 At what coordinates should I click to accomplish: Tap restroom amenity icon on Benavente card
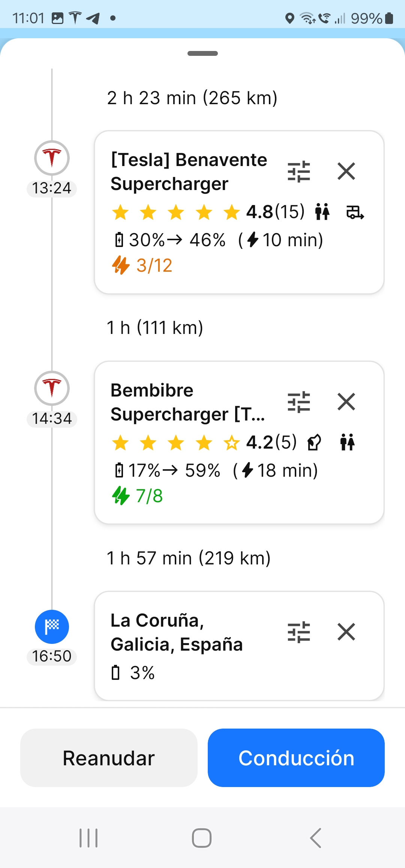322,212
